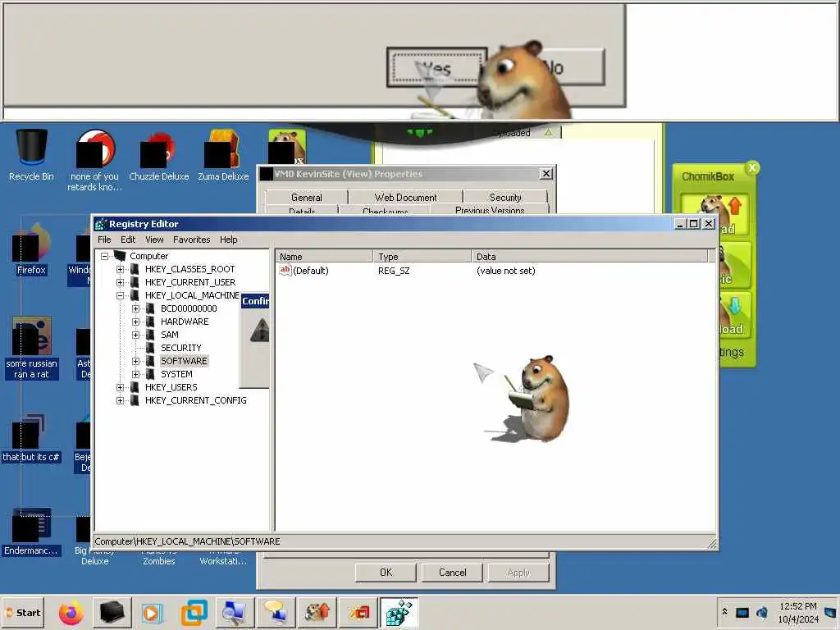Open Chuzzle Deluxe desktop shortcut
The image size is (840, 630).
[158, 155]
